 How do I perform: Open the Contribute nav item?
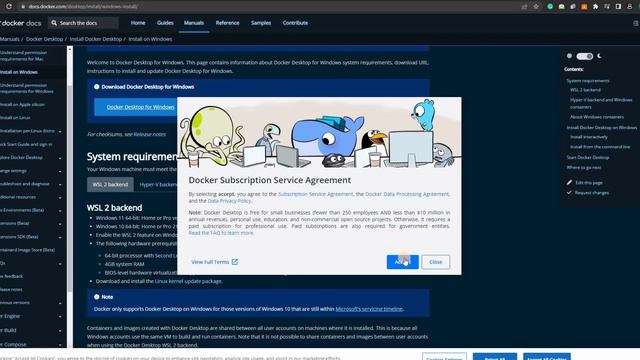pos(295,23)
